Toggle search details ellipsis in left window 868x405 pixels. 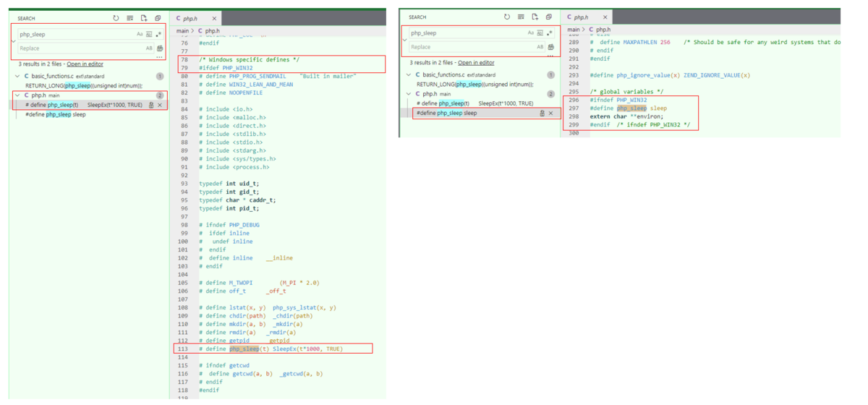click(x=159, y=57)
